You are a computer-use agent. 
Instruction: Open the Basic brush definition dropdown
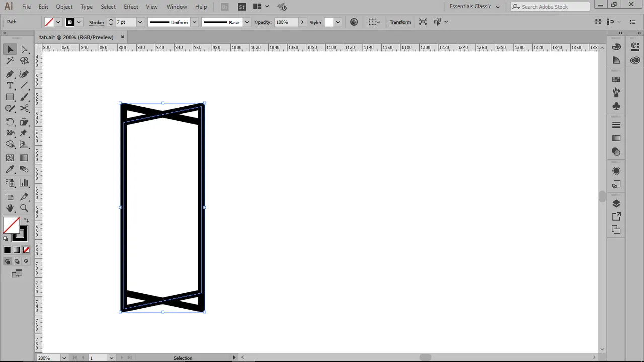click(x=247, y=22)
